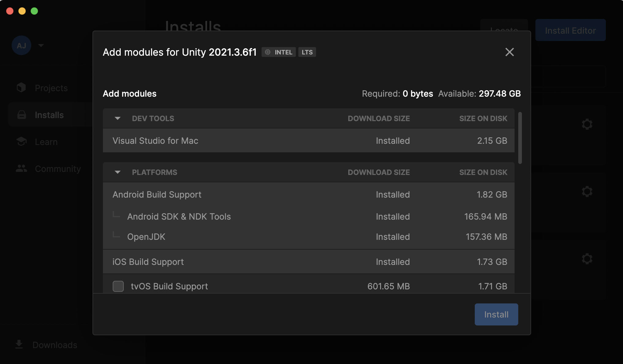Click the Downloads arrow icon
This screenshot has height=364, width=623.
pyautogui.click(x=19, y=344)
